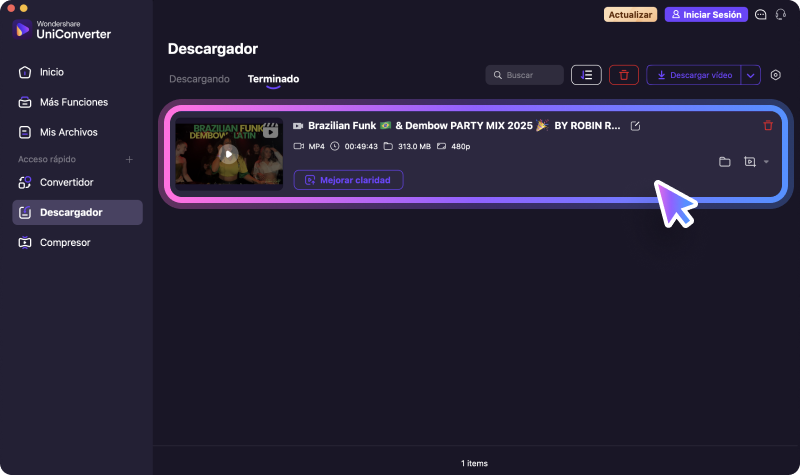This screenshot has width=800, height=475.
Task: Play the Brazilian Funk video thumbnail
Action: coord(229,154)
